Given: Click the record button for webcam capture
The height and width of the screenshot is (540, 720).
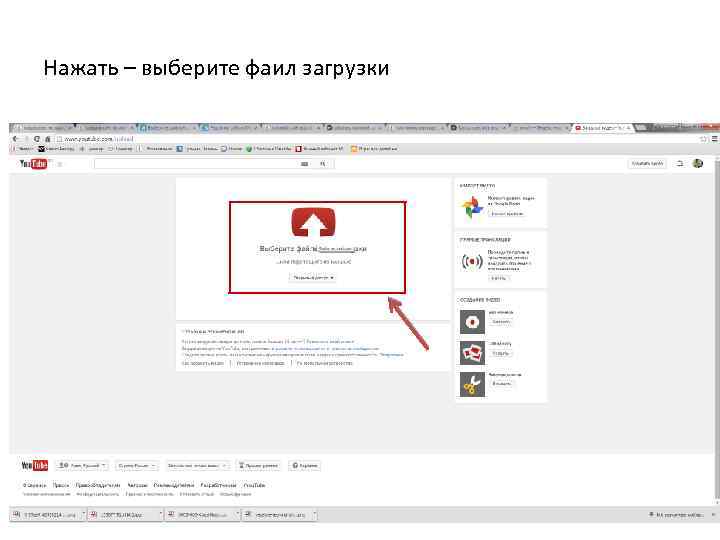Looking at the screenshot, I should [501, 322].
